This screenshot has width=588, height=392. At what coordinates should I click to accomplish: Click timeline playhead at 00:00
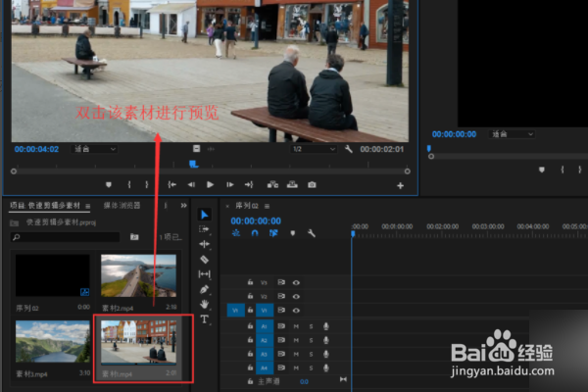tap(353, 233)
